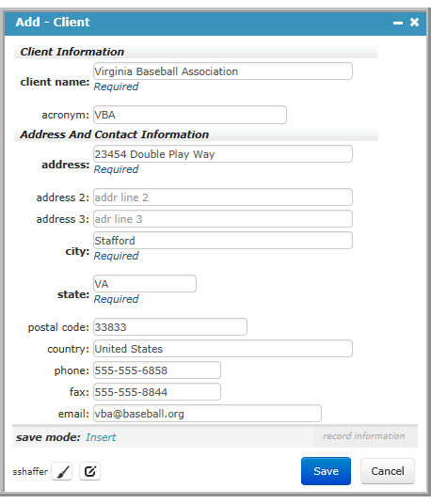This screenshot has height=504, width=431.
Task: Click the address field with Double Play Way
Action: coord(223,154)
